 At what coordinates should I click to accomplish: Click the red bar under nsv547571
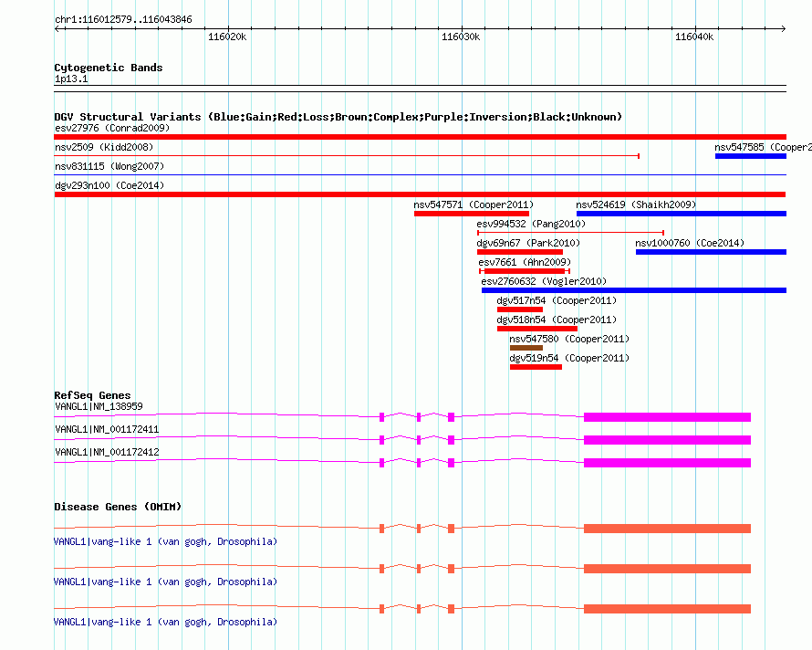pos(472,214)
